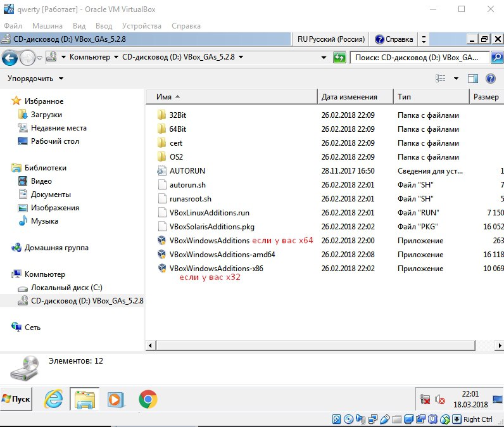
Task: Select Недавние места in the sidebar
Action: [53, 127]
